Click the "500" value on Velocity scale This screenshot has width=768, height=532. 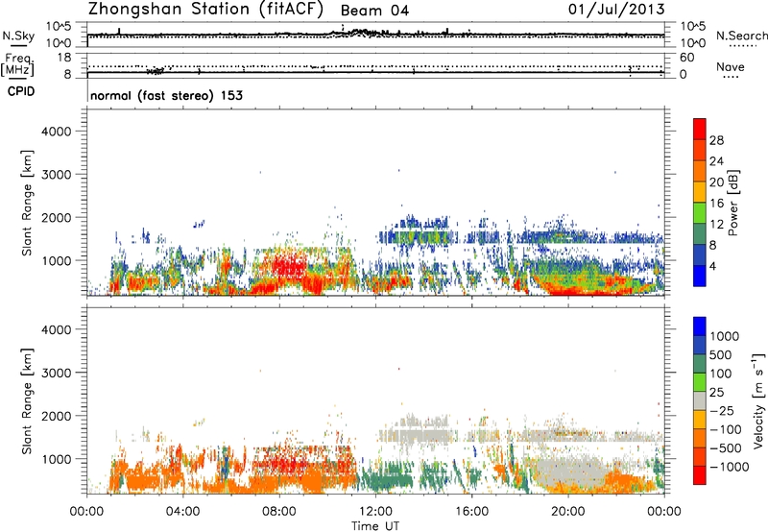click(x=721, y=355)
